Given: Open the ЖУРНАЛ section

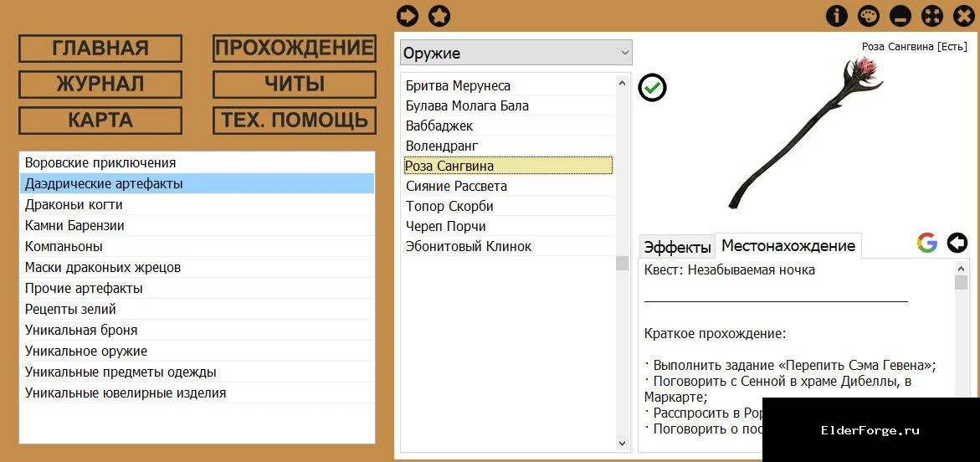Looking at the screenshot, I should pos(100,84).
